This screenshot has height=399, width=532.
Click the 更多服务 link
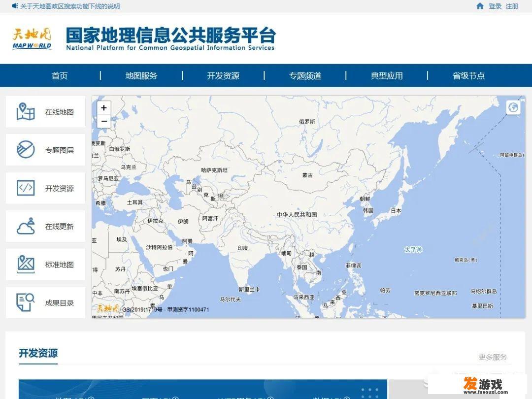tap(493, 357)
